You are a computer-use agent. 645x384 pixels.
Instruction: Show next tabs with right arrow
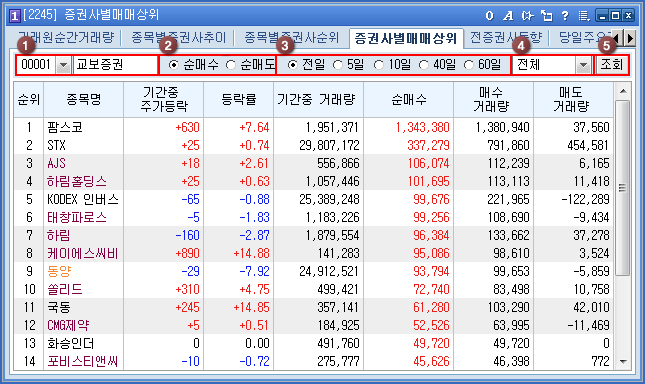[630, 38]
